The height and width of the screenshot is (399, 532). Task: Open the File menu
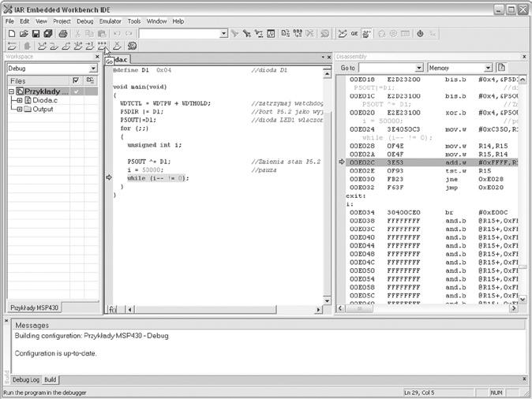click(9, 21)
